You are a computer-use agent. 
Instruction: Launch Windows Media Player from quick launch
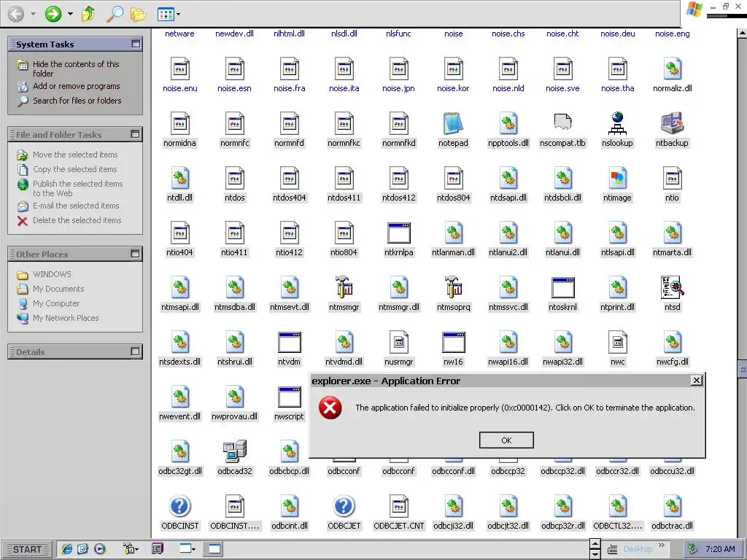pos(99,549)
